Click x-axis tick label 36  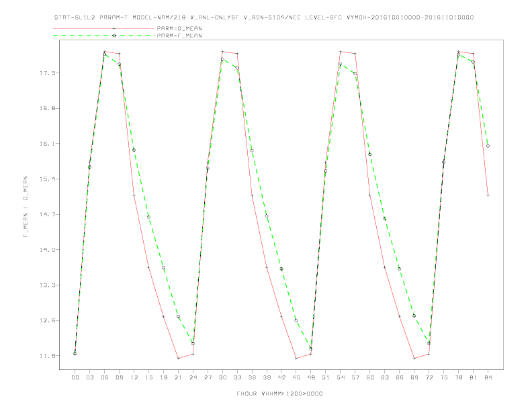252,377
